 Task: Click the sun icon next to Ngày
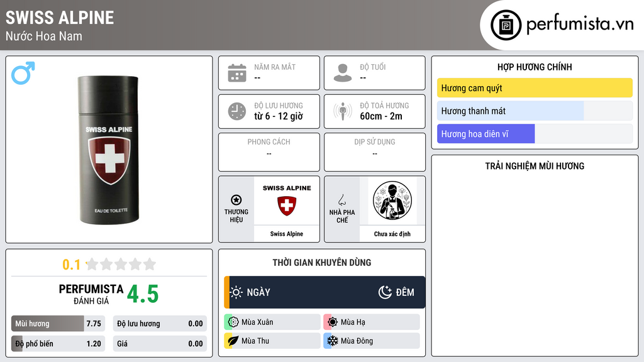236,292
